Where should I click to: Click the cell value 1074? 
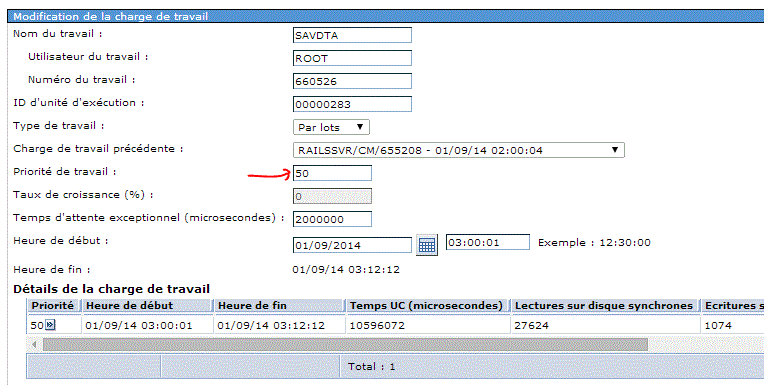point(718,326)
